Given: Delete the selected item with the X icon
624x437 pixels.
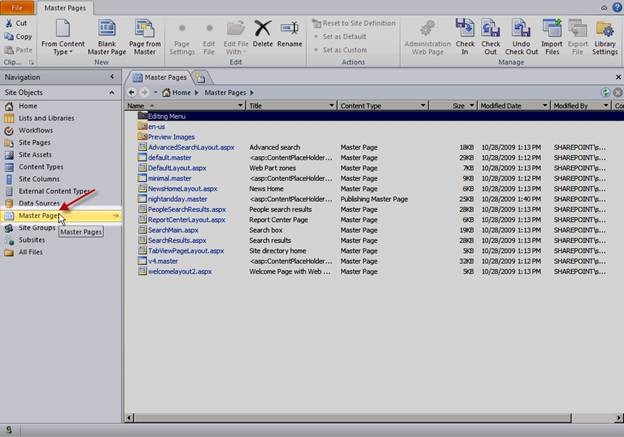Looking at the screenshot, I should coord(263,28).
